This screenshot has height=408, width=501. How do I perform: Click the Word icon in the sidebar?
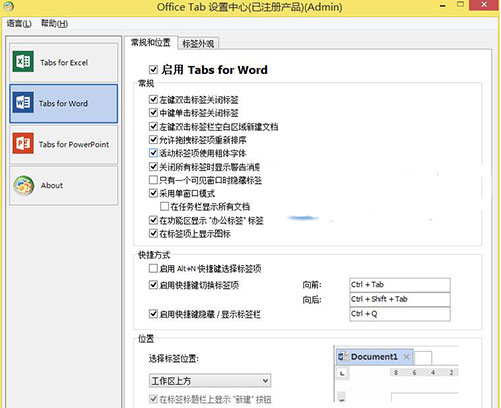coord(23,102)
